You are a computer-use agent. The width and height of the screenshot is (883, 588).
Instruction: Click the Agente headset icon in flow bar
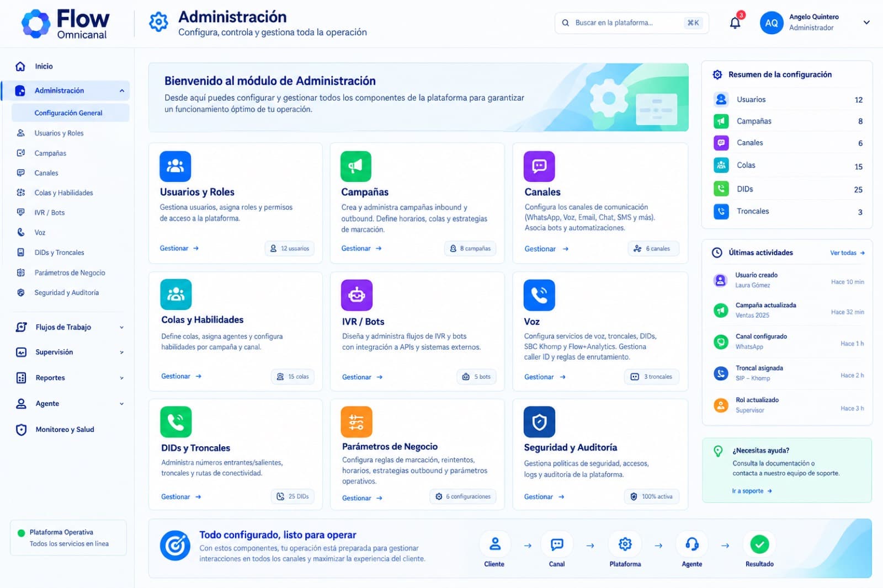[692, 544]
